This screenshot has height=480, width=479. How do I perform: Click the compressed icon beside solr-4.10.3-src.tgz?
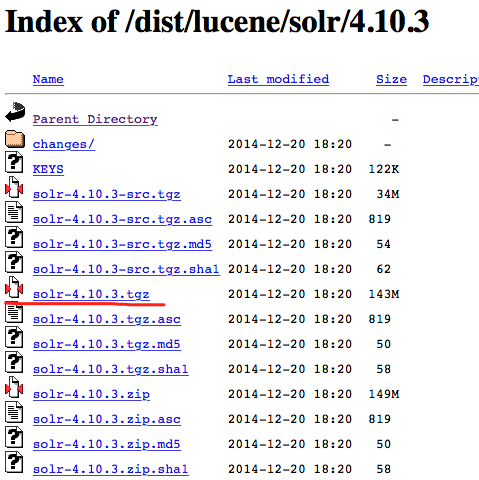tap(14, 187)
